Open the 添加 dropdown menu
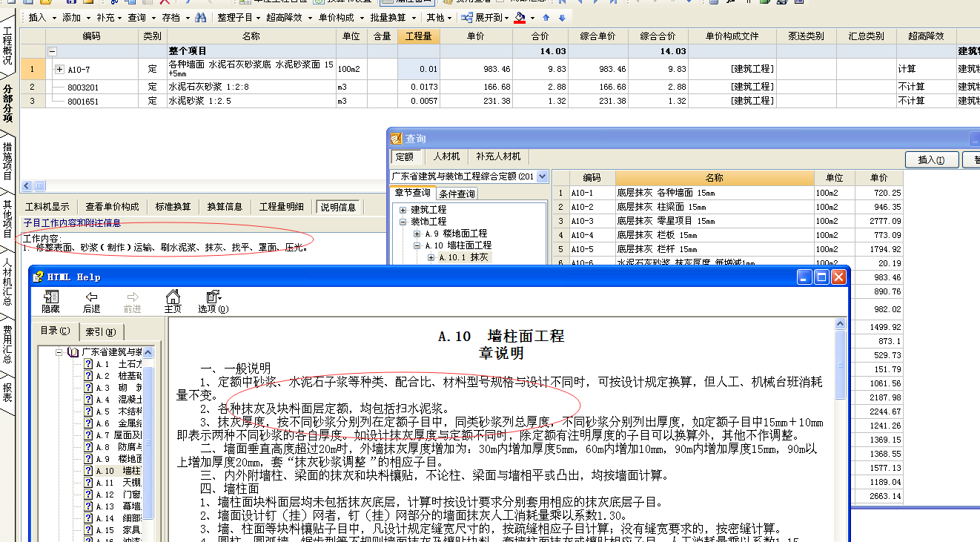Viewport: 980px width, 542px height. click(x=76, y=17)
